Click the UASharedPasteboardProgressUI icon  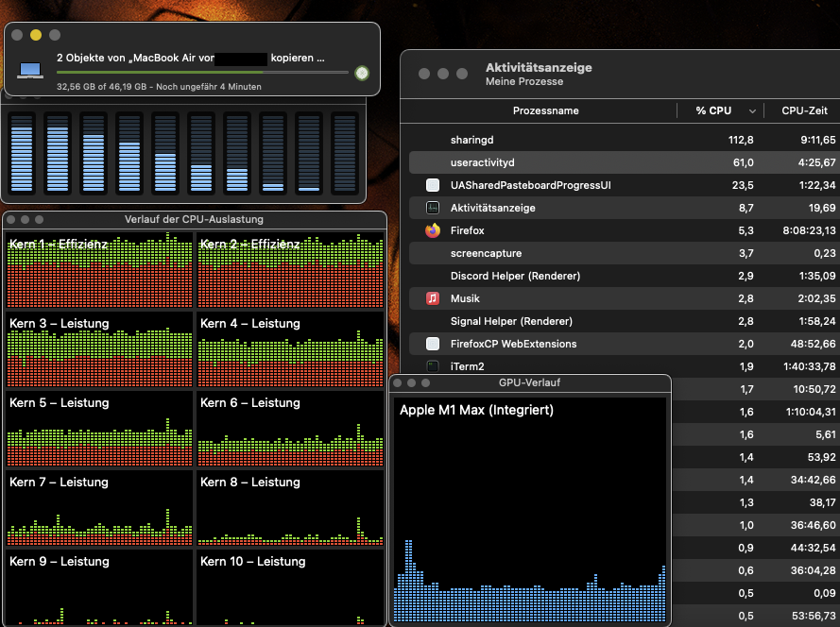(x=433, y=185)
